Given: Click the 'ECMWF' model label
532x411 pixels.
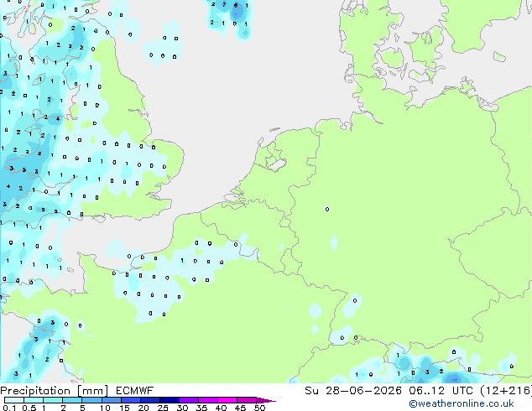Looking at the screenshot, I should 135,391.
